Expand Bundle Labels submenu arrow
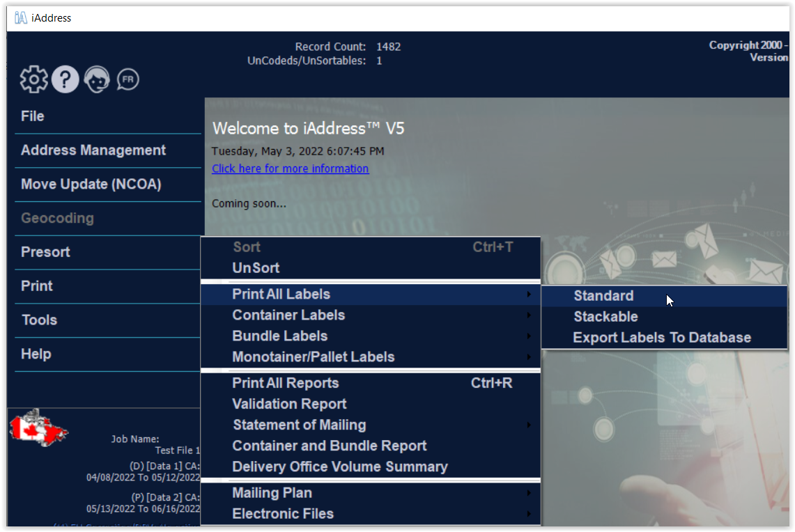Screen dimensions: 795x532 pos(529,336)
